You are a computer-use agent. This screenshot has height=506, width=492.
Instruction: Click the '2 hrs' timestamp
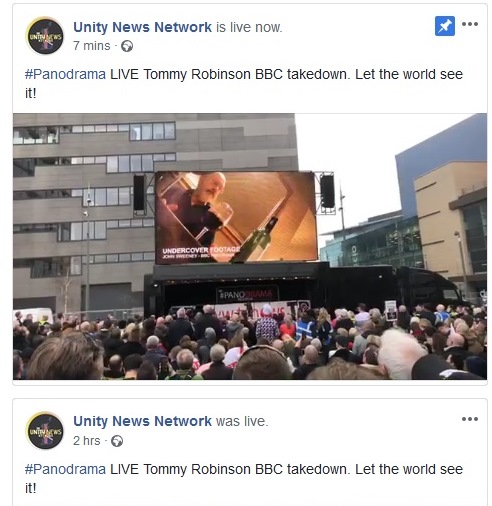(x=87, y=441)
